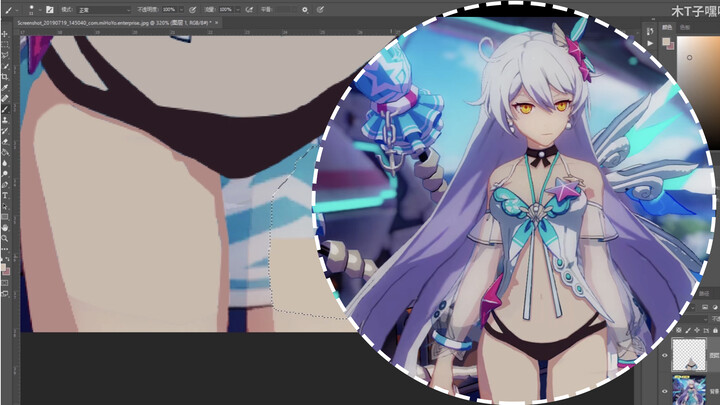This screenshot has height=405, width=720.
Task: Close the Screenshot_20190719 document tab
Action: (x=217, y=22)
